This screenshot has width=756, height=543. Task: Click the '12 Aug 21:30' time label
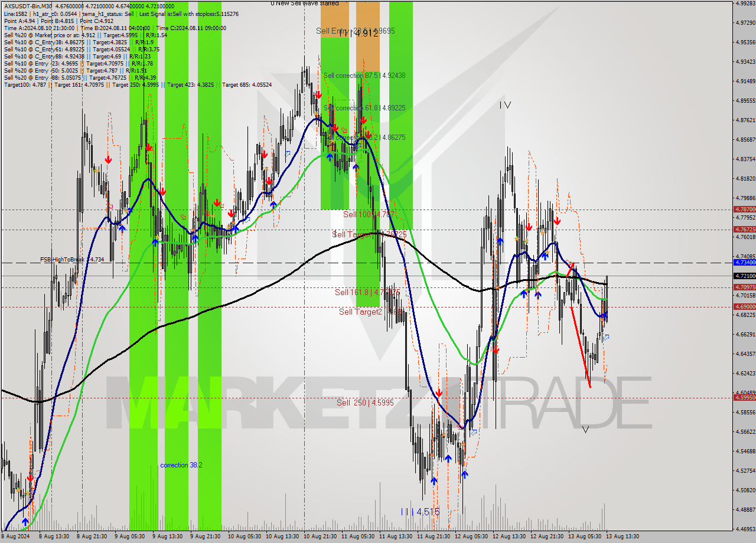pyautogui.click(x=548, y=537)
